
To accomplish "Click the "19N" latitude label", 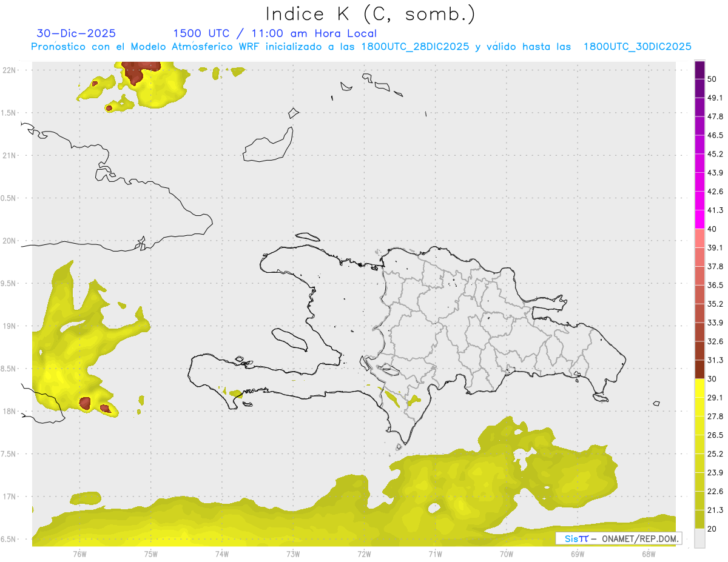I will point(10,326).
